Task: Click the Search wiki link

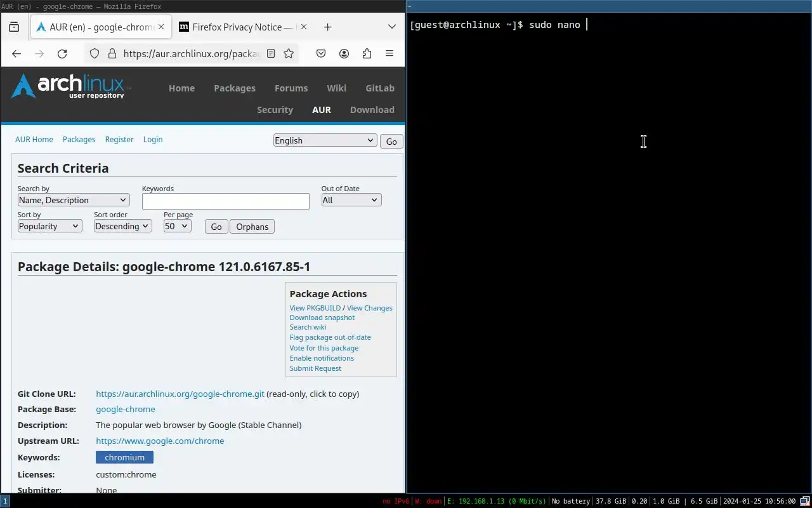Action: tap(308, 327)
